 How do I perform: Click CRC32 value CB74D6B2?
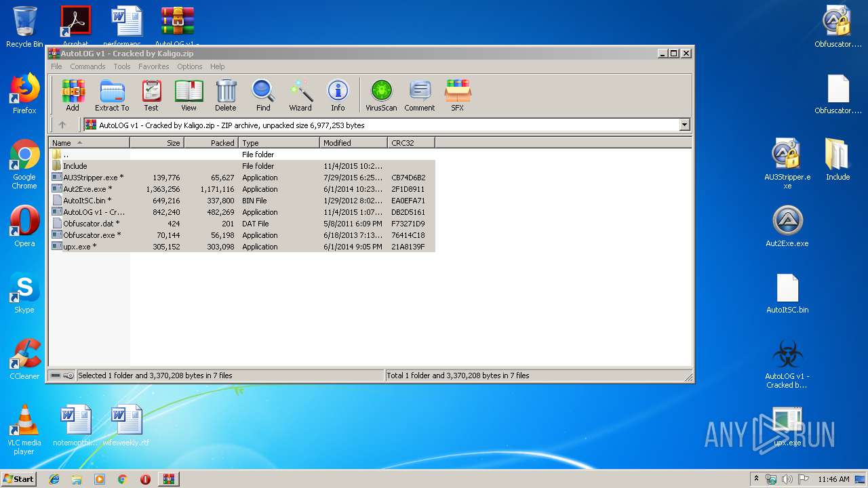pos(408,178)
